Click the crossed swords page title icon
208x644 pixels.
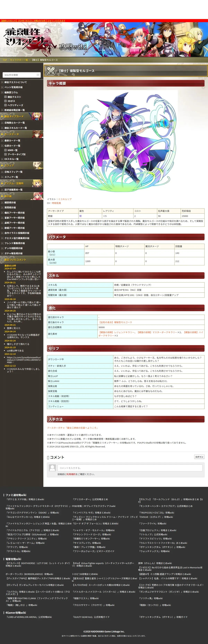(x=51, y=71)
